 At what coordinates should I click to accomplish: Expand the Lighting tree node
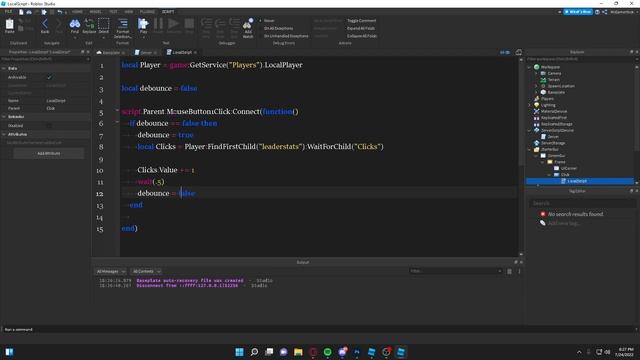tap(529, 105)
